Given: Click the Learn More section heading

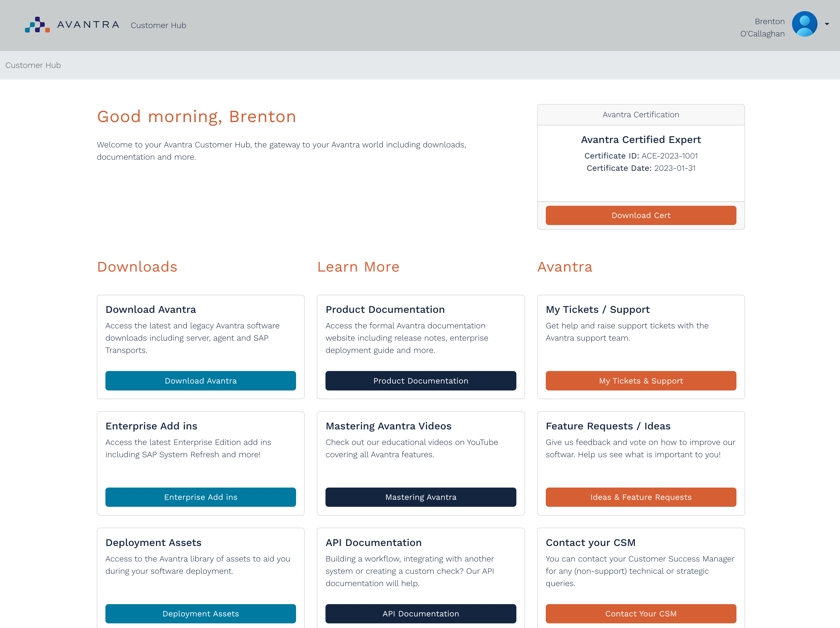Looking at the screenshot, I should click(x=358, y=267).
